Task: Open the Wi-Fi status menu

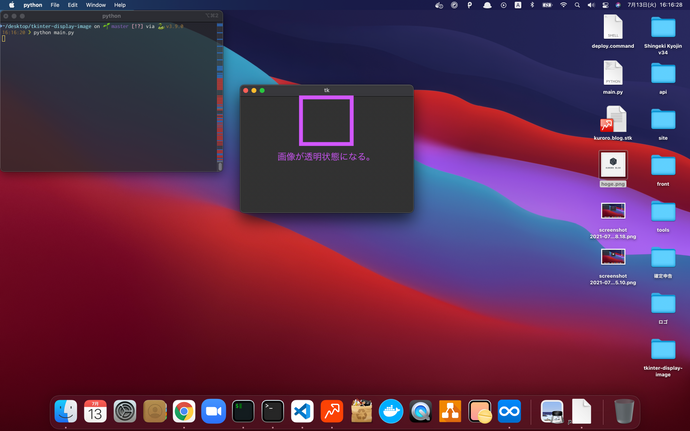Action: coord(563,5)
